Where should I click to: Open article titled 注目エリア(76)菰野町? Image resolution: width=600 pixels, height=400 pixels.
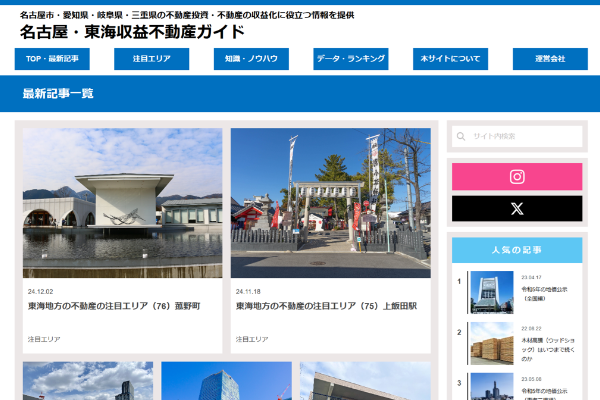pyautogui.click(x=114, y=306)
